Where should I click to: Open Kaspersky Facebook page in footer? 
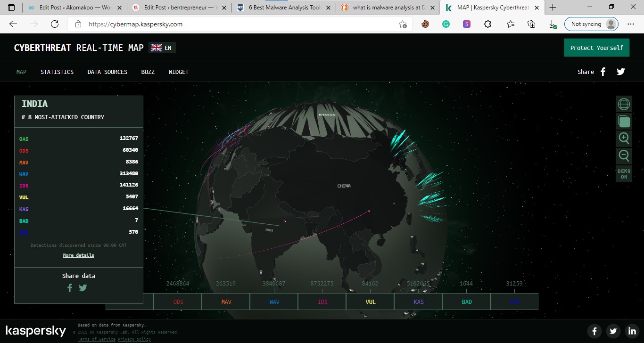point(594,331)
